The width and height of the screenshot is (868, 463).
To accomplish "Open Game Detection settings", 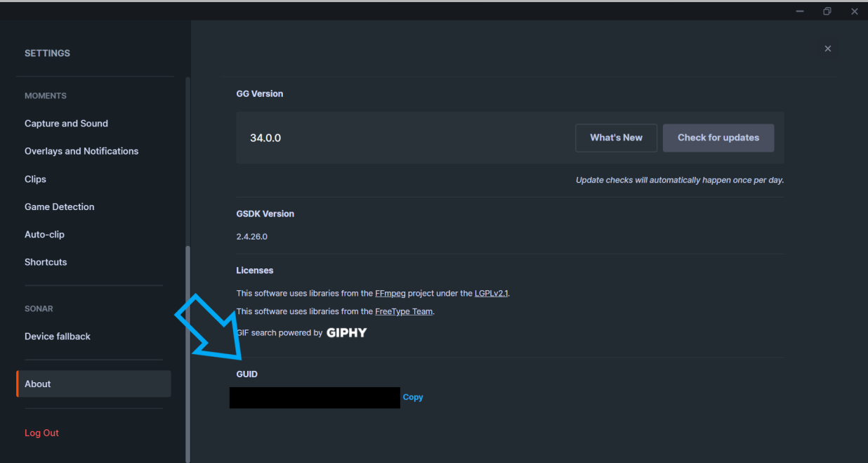I will 59,207.
